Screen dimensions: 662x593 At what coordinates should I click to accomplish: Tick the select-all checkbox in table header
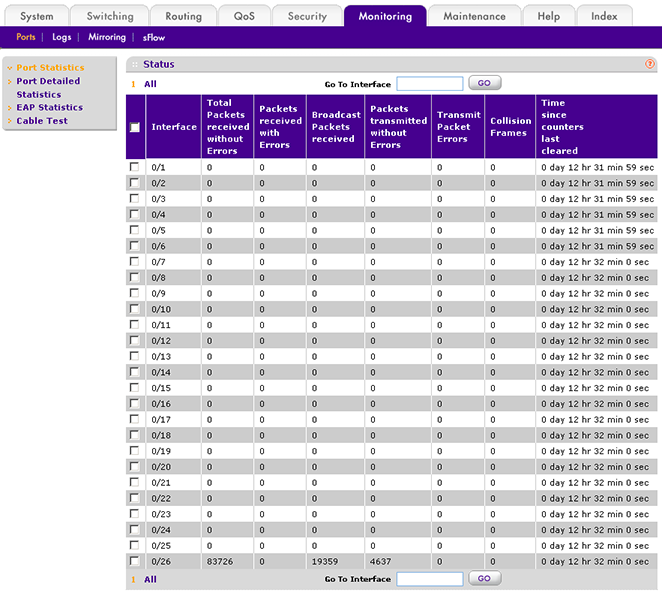135,127
